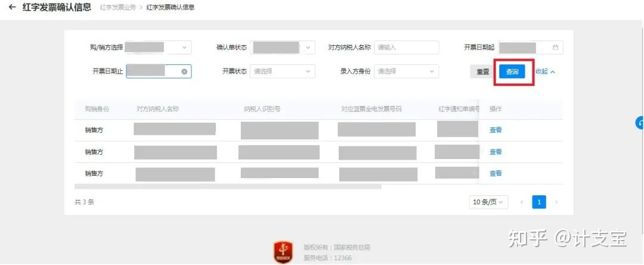Click the 红字发票业务 breadcrumb link
This screenshot has height=265, width=644.
(x=118, y=7)
